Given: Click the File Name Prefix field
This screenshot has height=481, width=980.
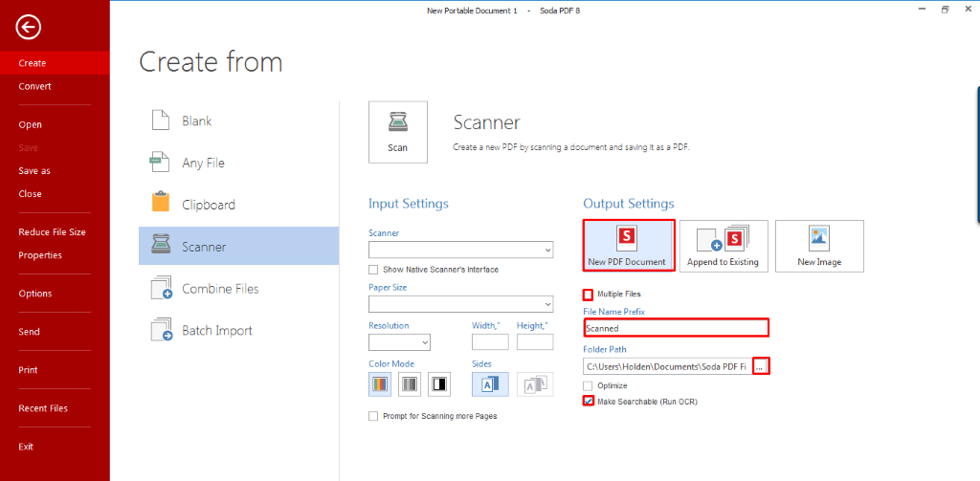Looking at the screenshot, I should [676, 327].
